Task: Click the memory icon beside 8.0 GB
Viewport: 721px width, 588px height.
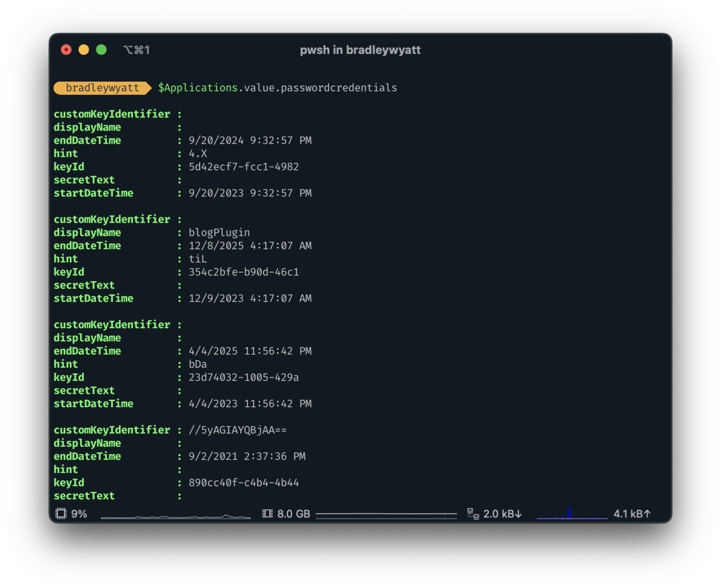Action: pyautogui.click(x=267, y=514)
